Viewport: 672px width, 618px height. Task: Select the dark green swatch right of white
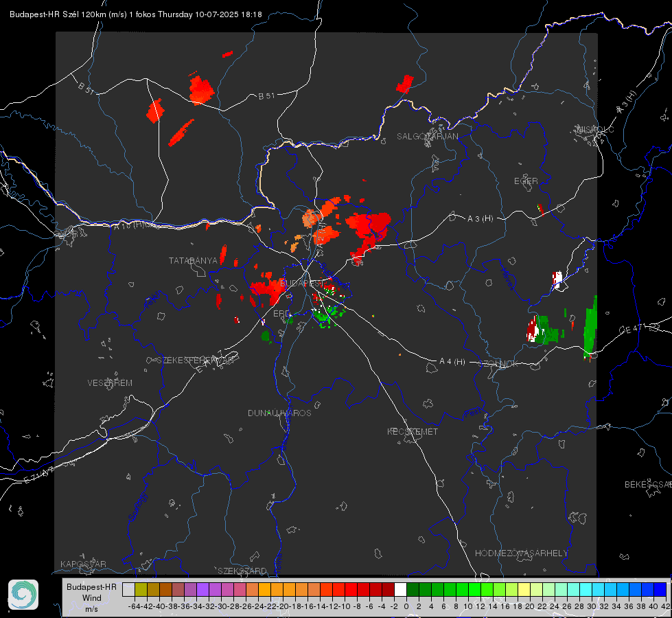coord(413,589)
